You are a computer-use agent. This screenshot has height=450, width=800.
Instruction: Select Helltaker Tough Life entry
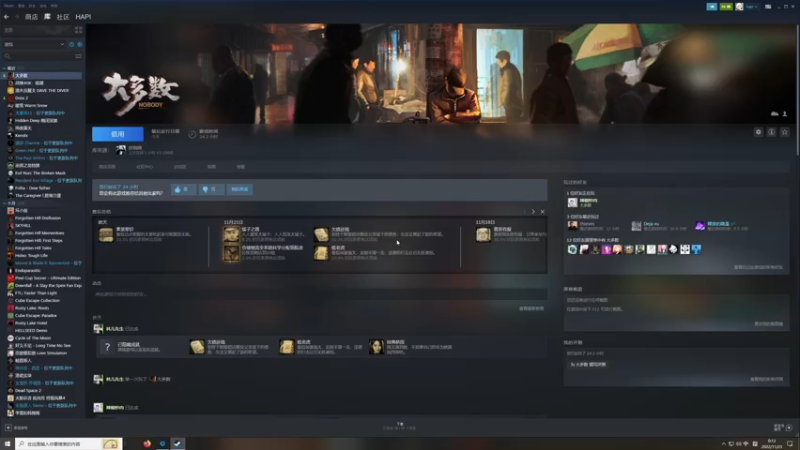pos(31,256)
